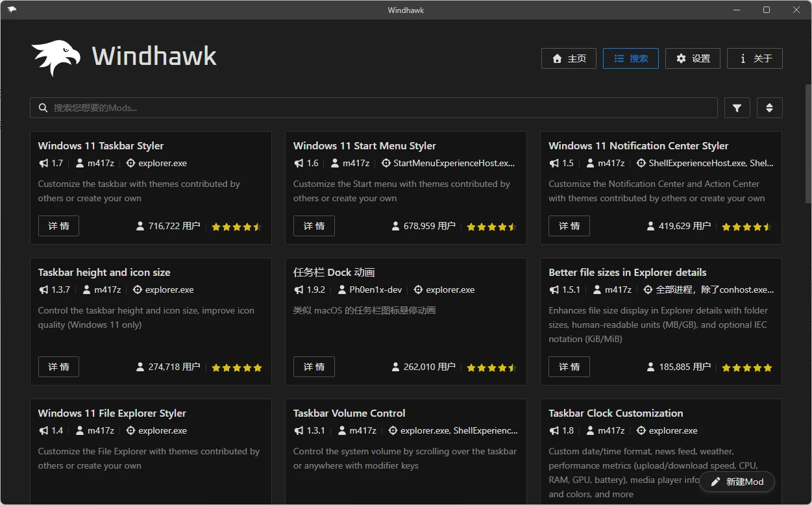Click version icon of Taskbar Volume Control 1.3.1
Image resolution: width=812 pixels, height=505 pixels.
[x=299, y=431]
